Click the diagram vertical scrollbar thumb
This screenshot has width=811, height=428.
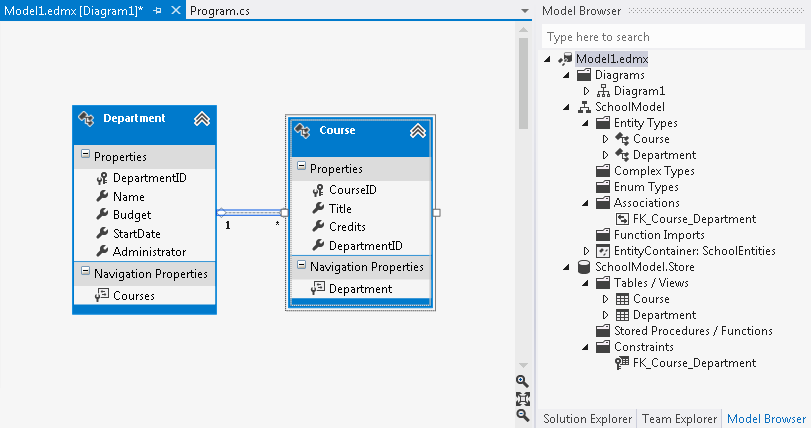(x=523, y=83)
